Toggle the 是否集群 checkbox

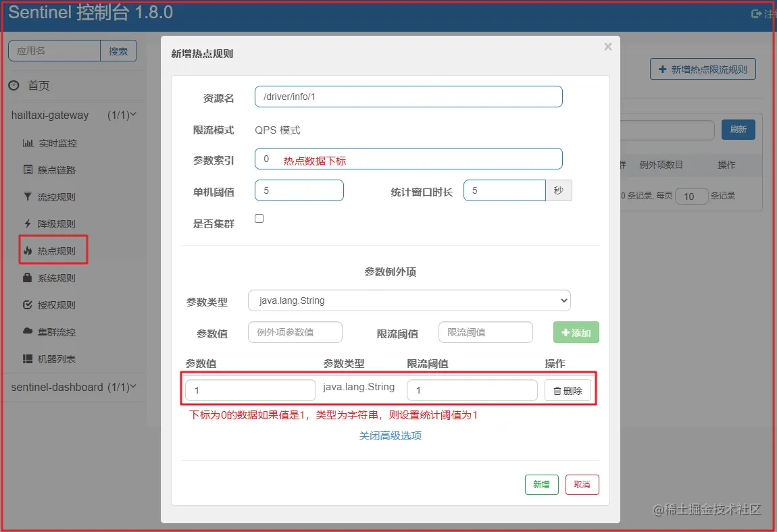point(259,219)
